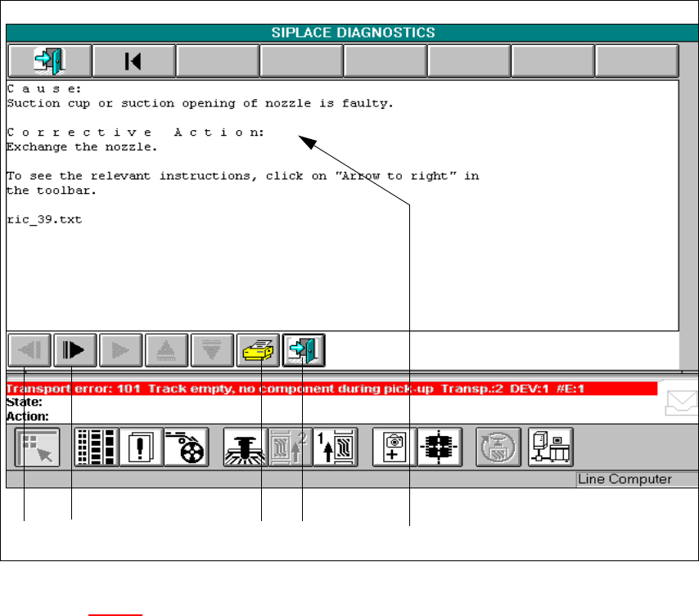Click the component chip crosshair icon
The height and width of the screenshot is (616, 699).
[440, 447]
